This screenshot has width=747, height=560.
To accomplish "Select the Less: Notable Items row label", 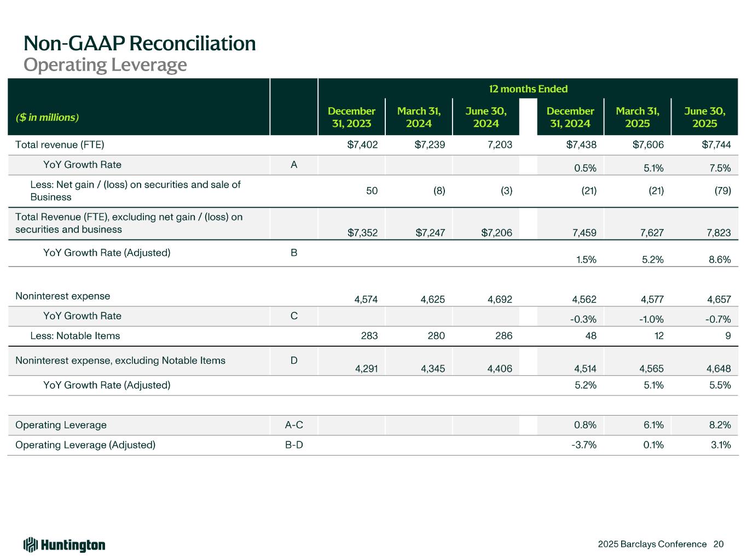I will 75,336.
